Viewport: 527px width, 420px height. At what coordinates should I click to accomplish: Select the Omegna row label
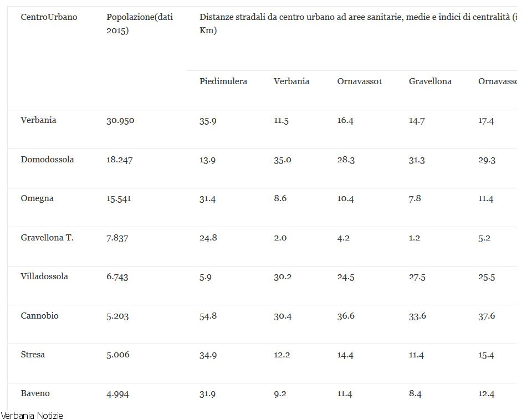click(37, 198)
